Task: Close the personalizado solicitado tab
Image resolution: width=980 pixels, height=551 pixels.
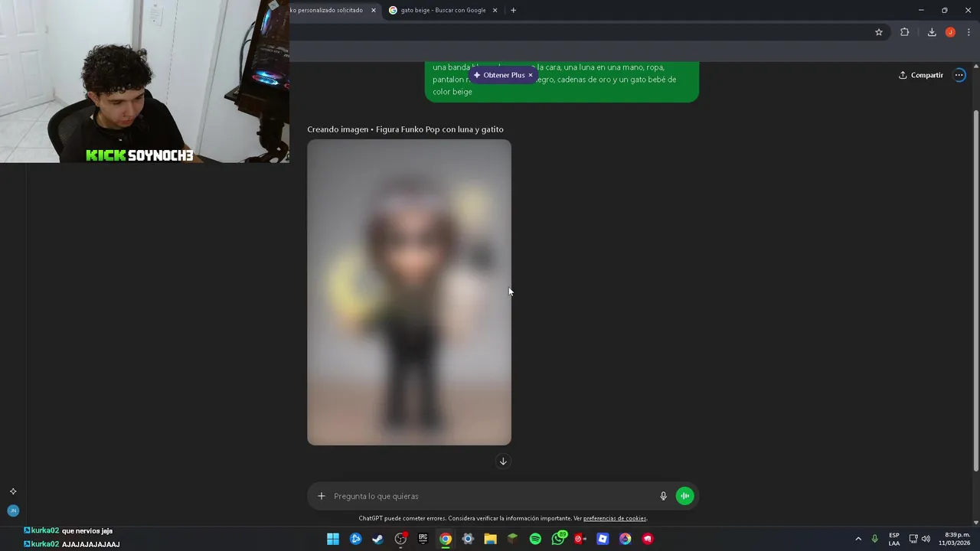Action: (374, 10)
